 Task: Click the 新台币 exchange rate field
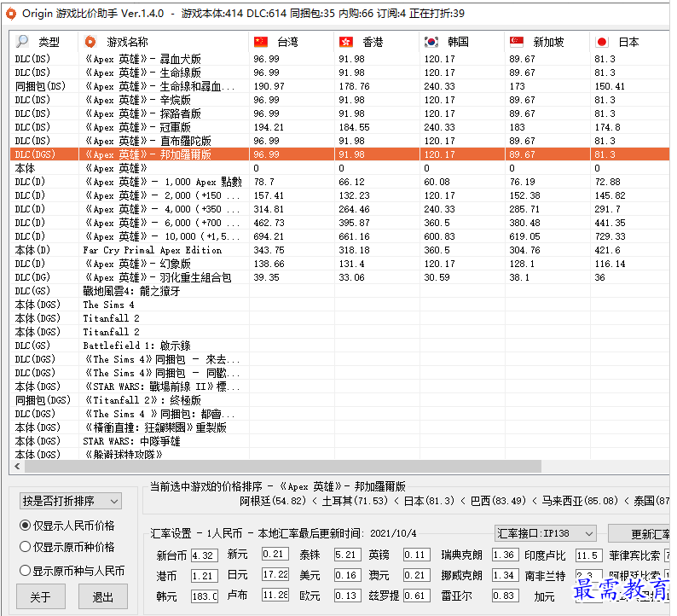tap(205, 555)
